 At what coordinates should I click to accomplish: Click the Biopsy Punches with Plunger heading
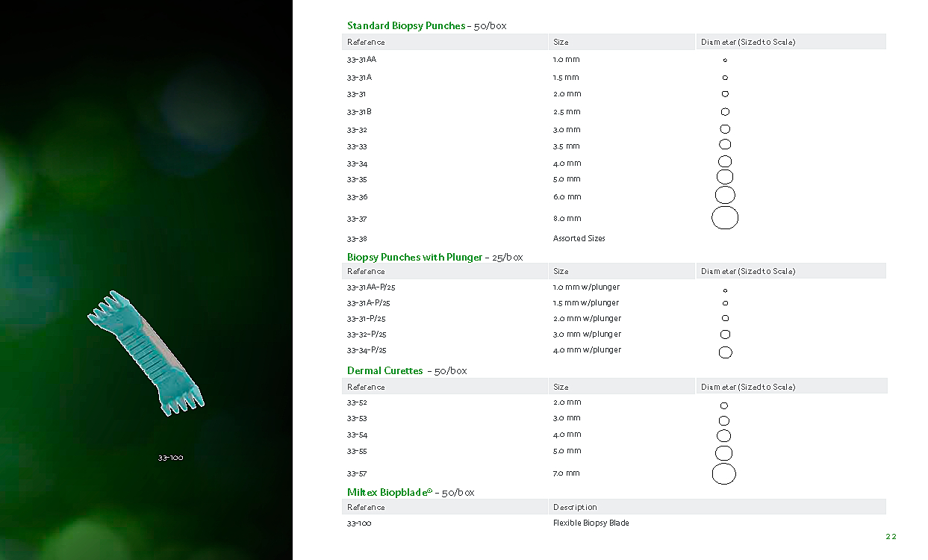[x=414, y=258]
